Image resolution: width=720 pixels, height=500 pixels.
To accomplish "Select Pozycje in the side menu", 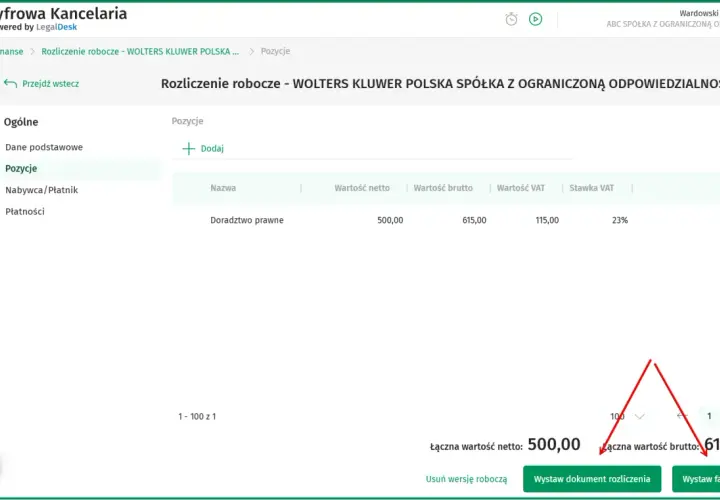I will pos(21,169).
